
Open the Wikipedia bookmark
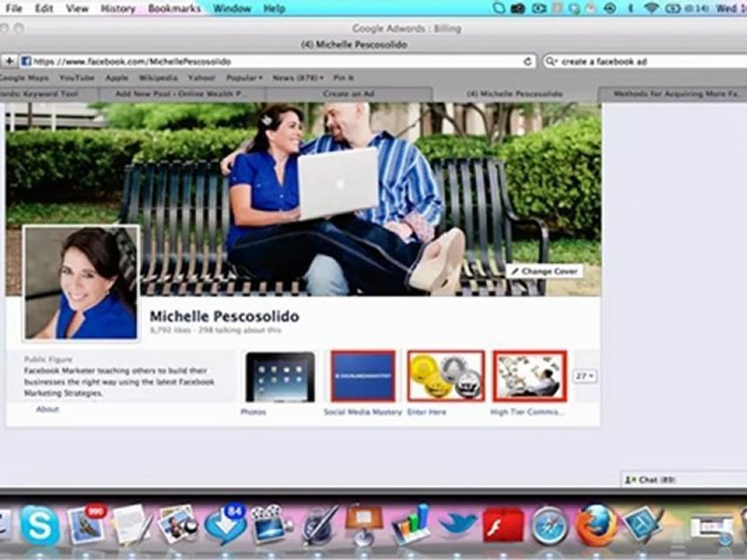tap(158, 78)
